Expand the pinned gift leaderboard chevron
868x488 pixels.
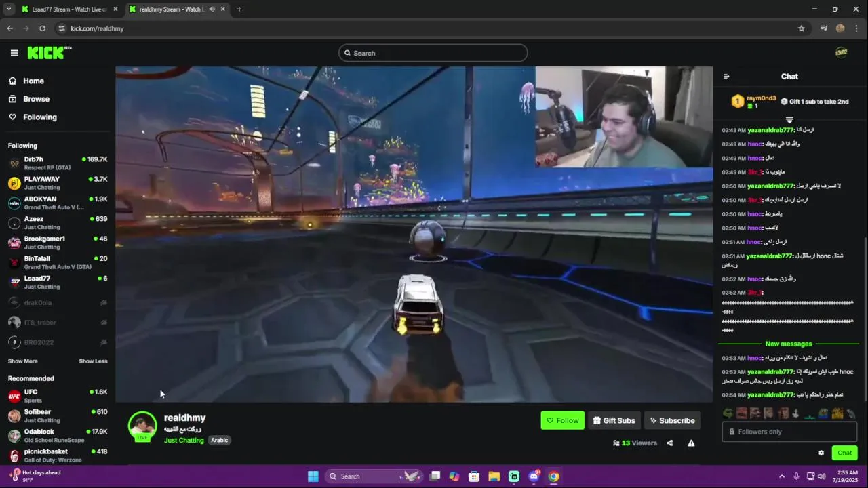789,119
